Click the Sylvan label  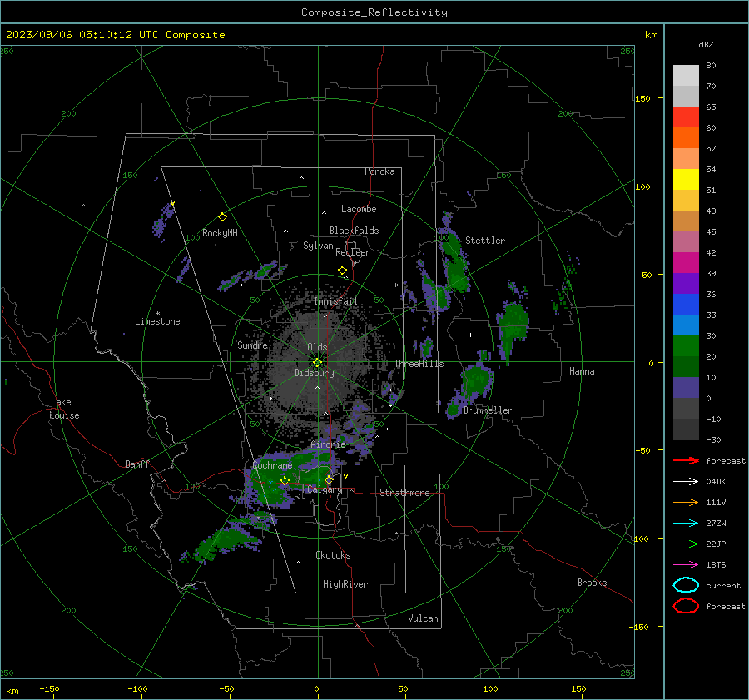[x=318, y=246]
